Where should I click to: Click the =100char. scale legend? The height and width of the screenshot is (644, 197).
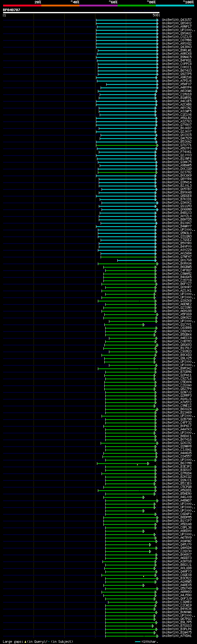(147, 642)
